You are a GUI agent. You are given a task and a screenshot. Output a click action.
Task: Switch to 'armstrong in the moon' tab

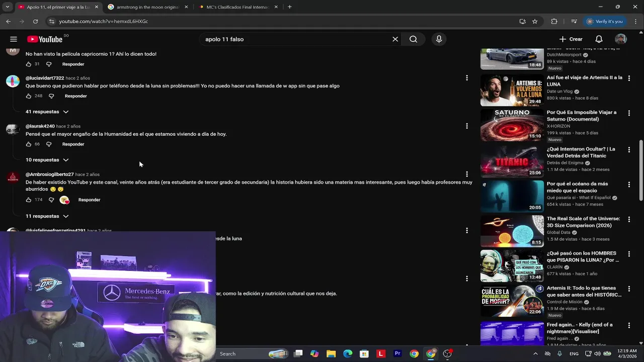[x=147, y=7]
